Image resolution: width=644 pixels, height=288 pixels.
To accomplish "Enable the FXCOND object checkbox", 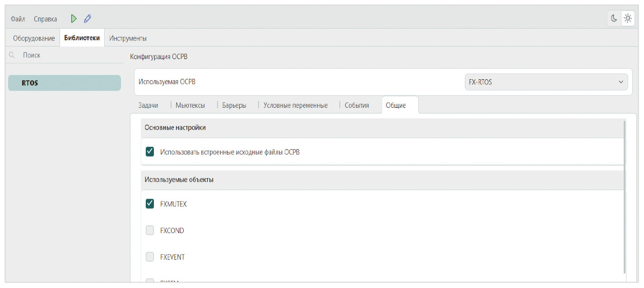I will pos(150,230).
